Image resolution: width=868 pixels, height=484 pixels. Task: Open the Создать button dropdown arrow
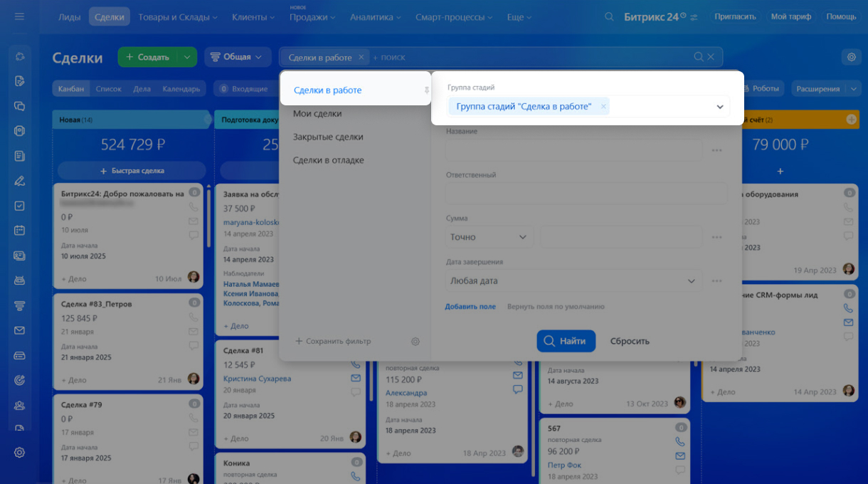pyautogui.click(x=187, y=58)
